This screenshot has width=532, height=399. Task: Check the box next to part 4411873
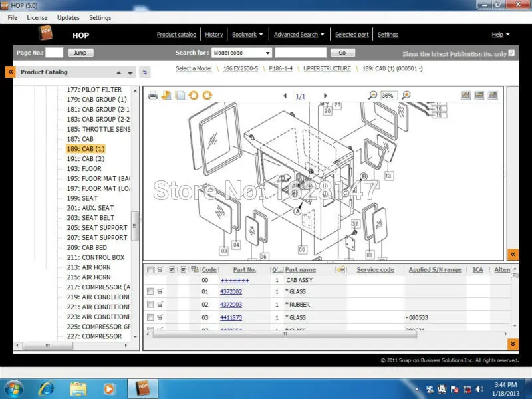click(150, 317)
